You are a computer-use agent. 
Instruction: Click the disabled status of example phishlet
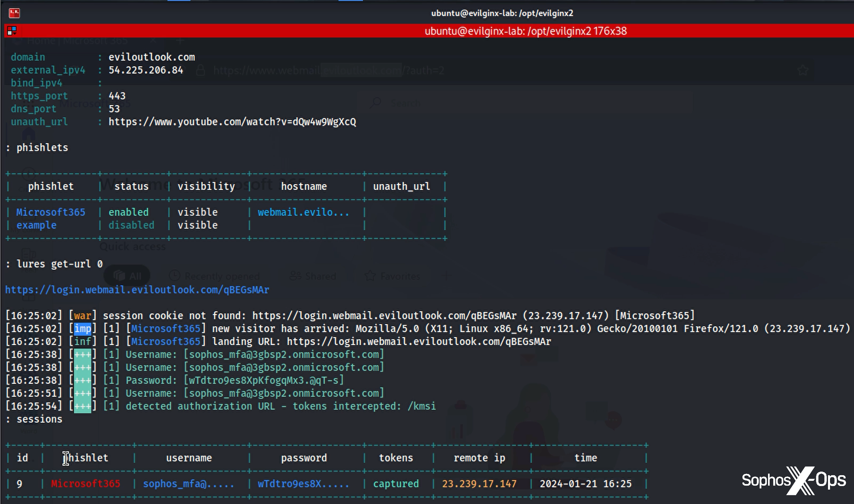131,225
